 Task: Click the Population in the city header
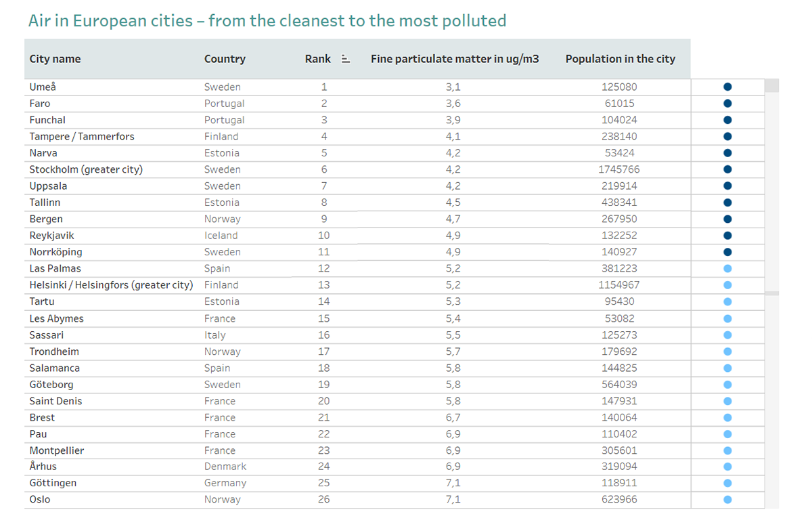tap(621, 59)
